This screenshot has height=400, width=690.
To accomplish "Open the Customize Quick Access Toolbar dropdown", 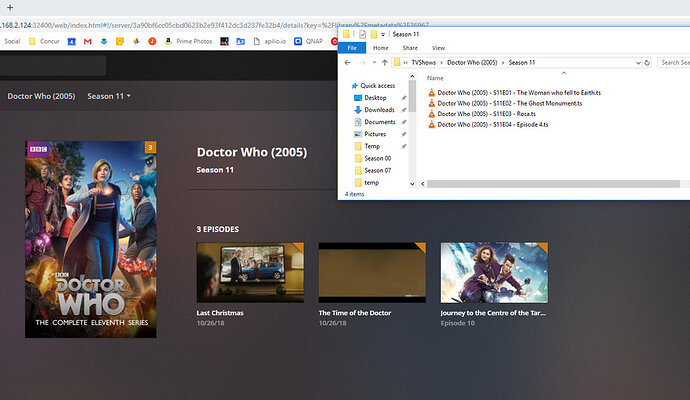I will (383, 34).
